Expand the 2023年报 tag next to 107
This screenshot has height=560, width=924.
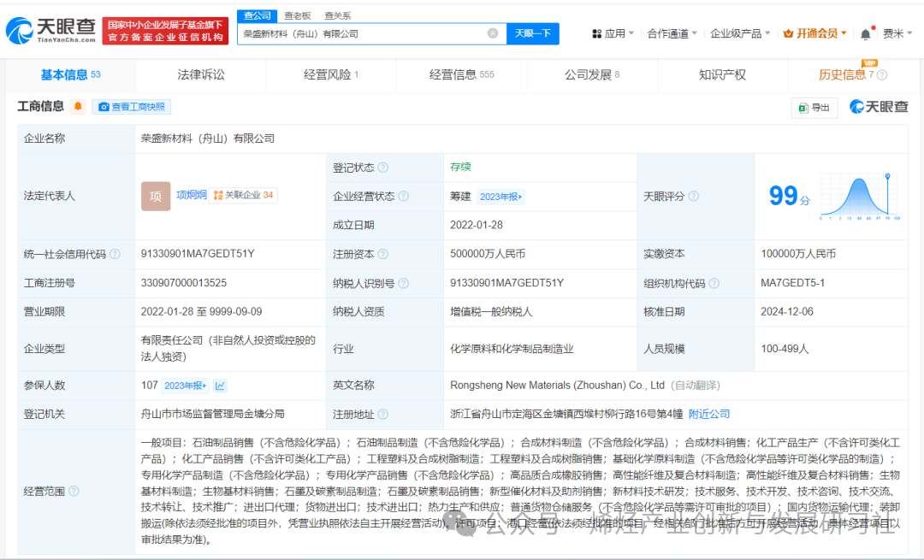pos(185,386)
